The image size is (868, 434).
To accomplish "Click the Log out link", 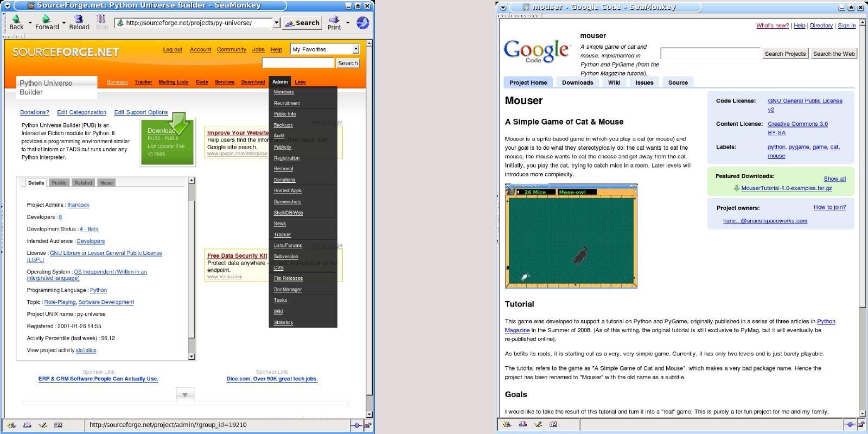I will coord(173,49).
